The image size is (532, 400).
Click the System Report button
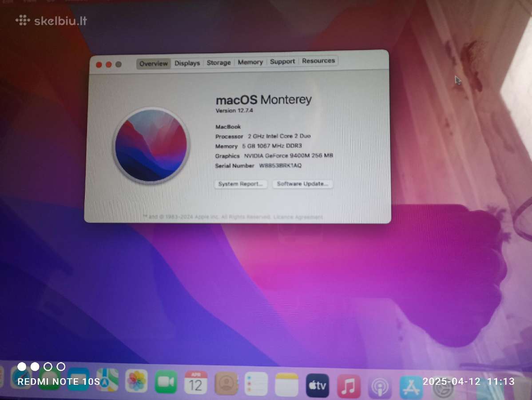241,184
